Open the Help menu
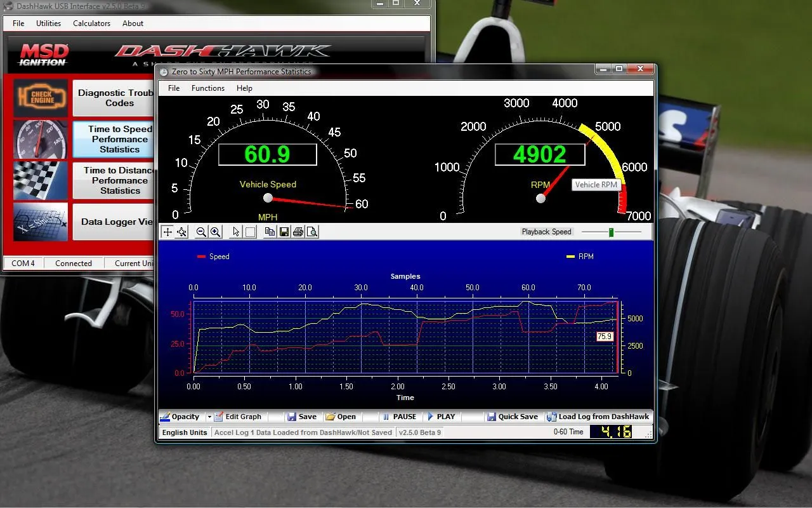The width and height of the screenshot is (812, 508). coord(244,88)
